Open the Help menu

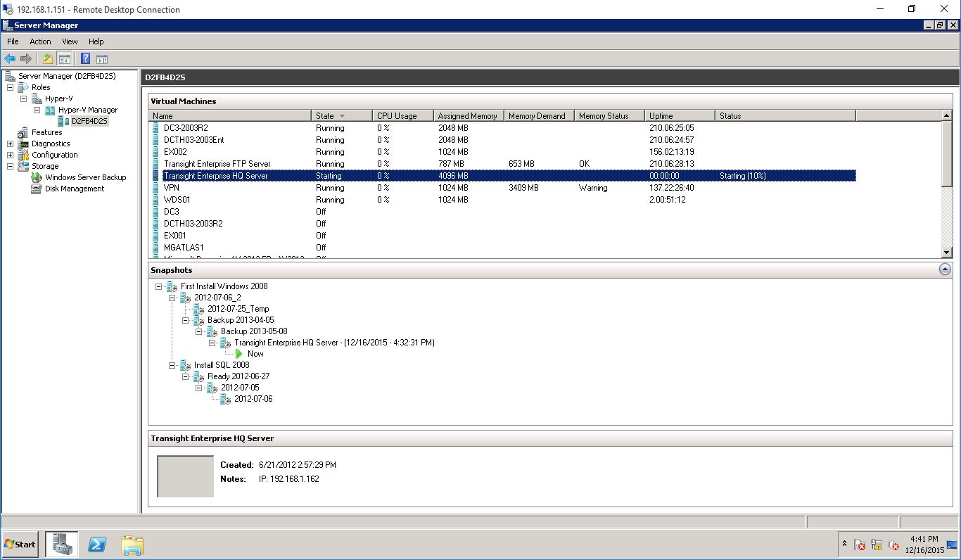click(96, 42)
